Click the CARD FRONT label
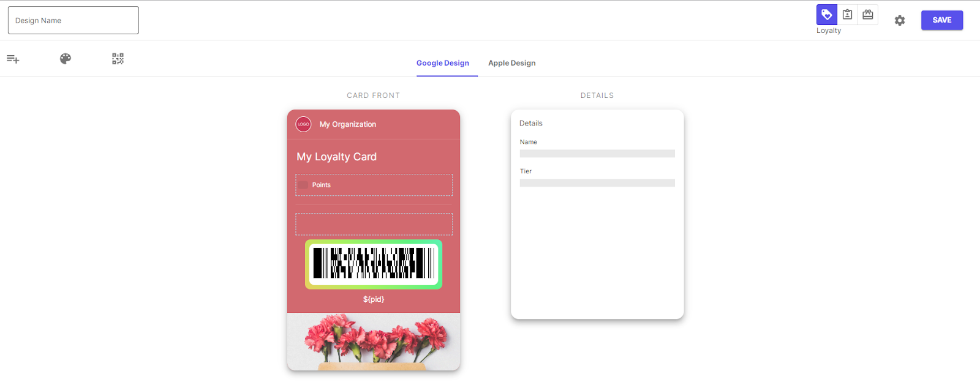Viewport: 980px width, 382px height. pyautogui.click(x=373, y=95)
